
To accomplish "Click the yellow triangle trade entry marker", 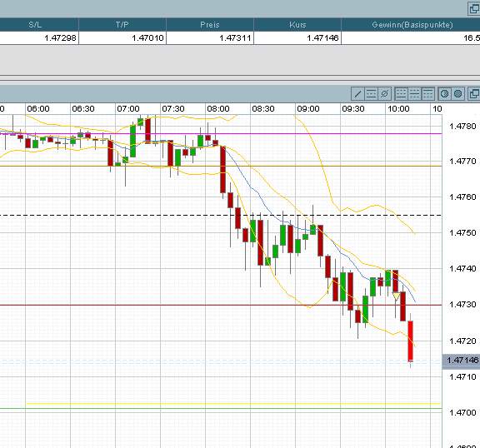I will pos(396,296).
